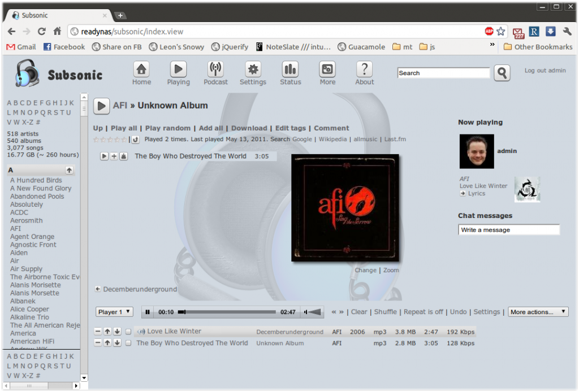579x392 pixels.
Task: Play The Boy Who Destroyed The World from album list
Action: click(x=104, y=156)
